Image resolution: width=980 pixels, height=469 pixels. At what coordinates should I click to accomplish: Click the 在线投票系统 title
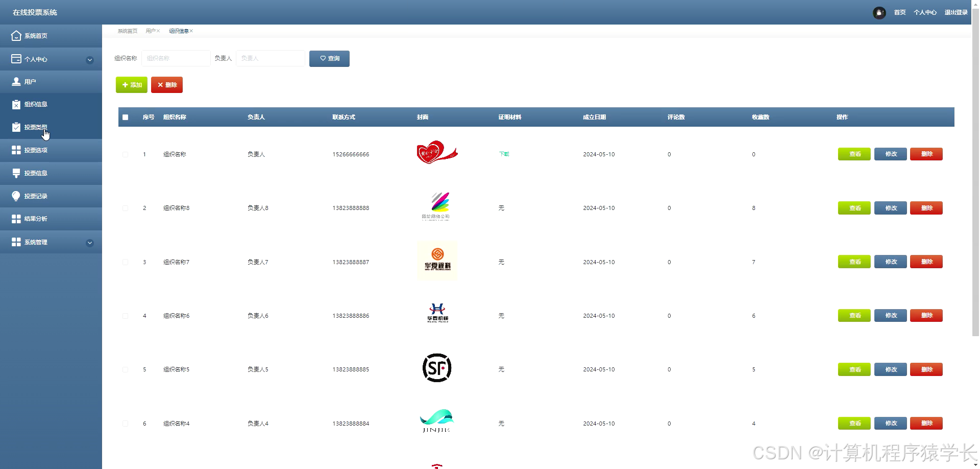(x=35, y=12)
